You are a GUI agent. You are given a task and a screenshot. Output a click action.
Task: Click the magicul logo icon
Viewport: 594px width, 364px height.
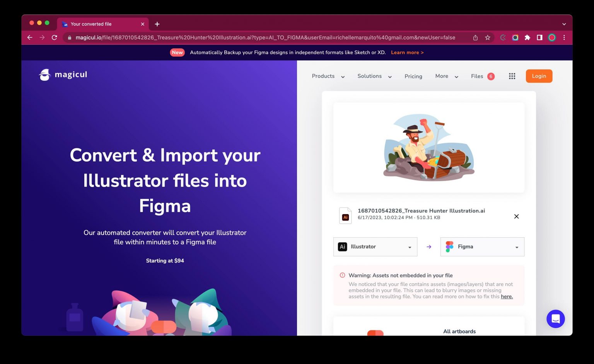(x=44, y=75)
